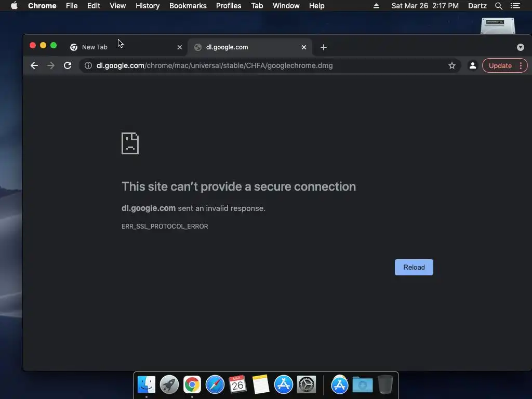Open App Store icon beside Downloads folder

click(340, 384)
